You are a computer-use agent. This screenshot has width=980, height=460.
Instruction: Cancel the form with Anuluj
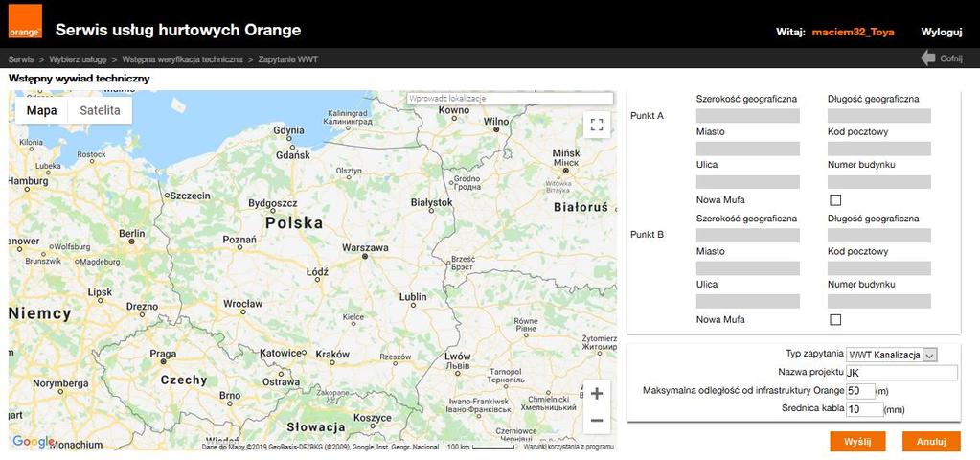[931, 441]
